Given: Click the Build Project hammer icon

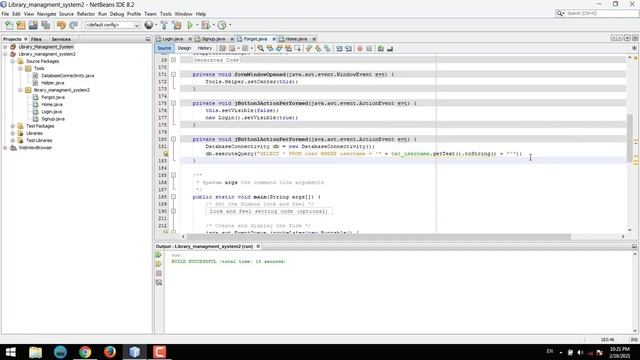Looking at the screenshot, I should [x=164, y=25].
